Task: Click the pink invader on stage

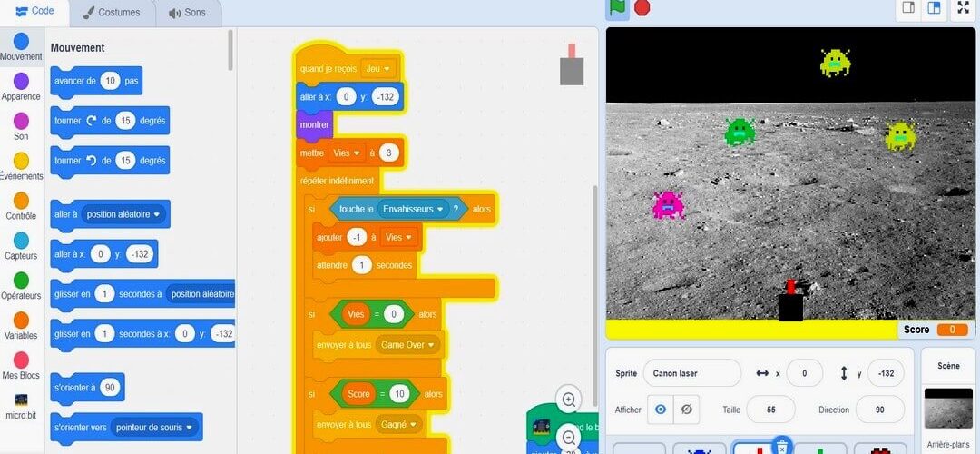Action: [x=668, y=205]
